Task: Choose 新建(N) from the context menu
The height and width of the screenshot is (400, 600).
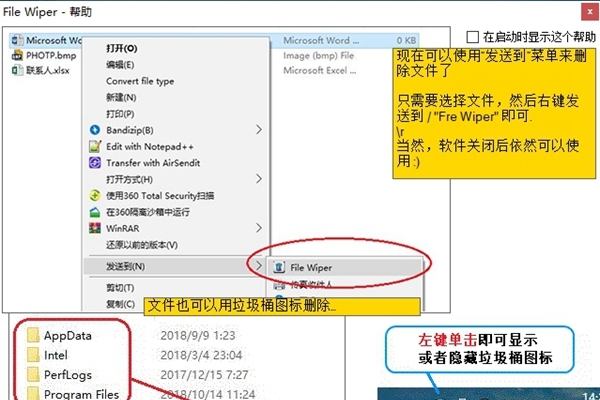Action: (x=121, y=98)
